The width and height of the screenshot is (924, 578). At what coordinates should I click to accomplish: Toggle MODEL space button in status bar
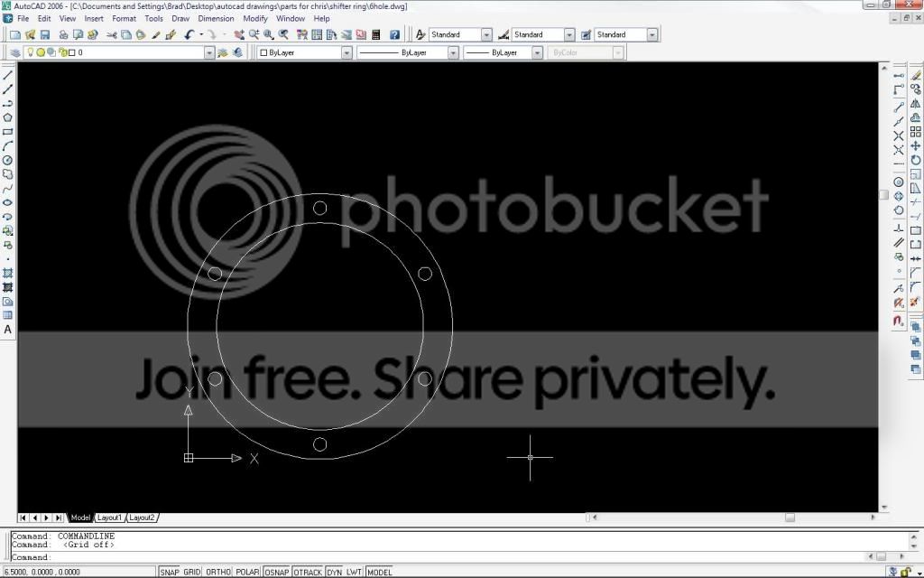380,572
